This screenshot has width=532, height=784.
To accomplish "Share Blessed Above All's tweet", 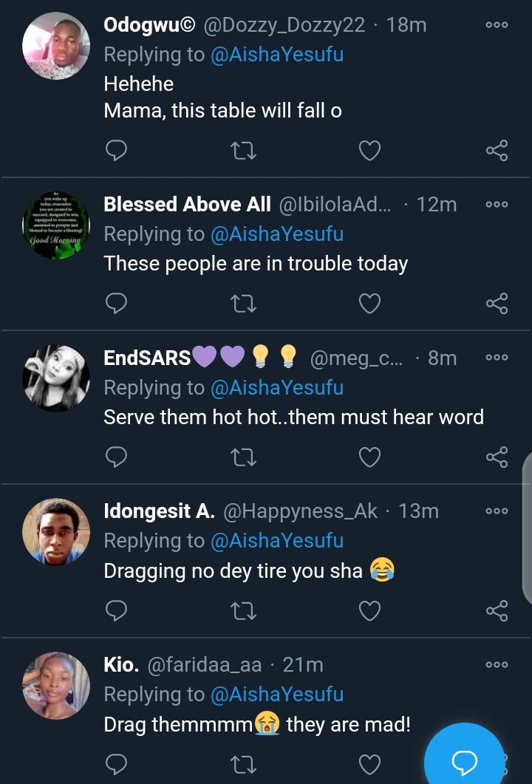I will point(497,304).
